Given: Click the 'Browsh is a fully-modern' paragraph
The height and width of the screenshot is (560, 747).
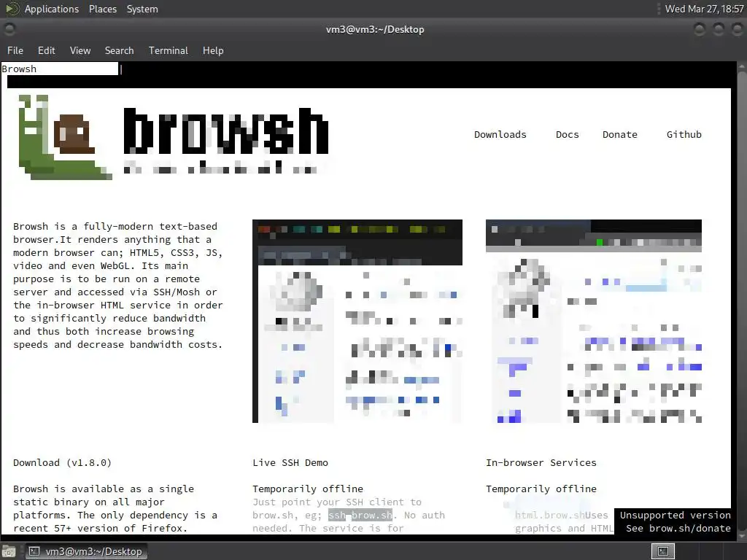Looking at the screenshot, I should coord(117,285).
